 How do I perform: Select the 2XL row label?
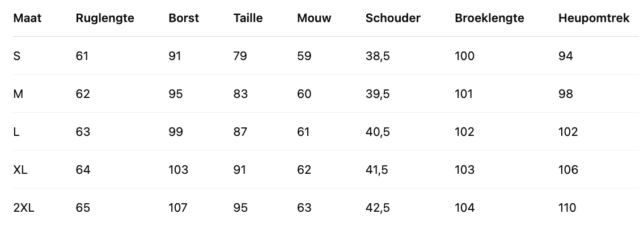pos(24,208)
